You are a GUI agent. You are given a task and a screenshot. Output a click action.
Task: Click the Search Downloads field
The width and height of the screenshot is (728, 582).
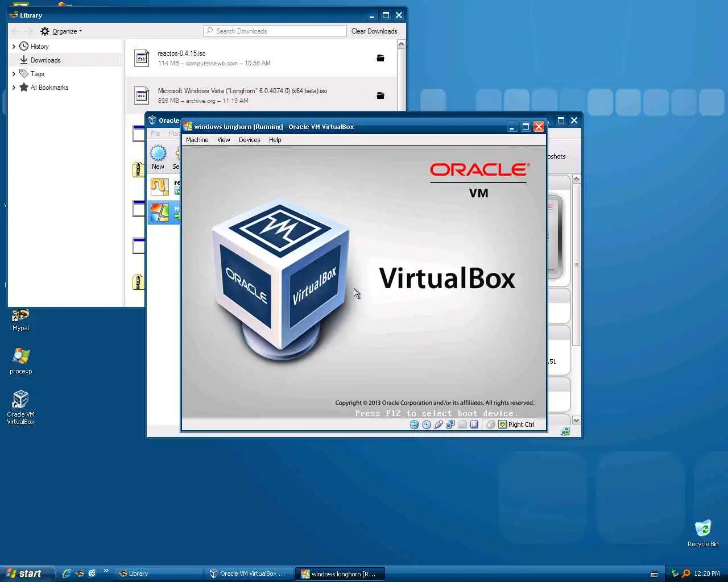[x=275, y=31]
